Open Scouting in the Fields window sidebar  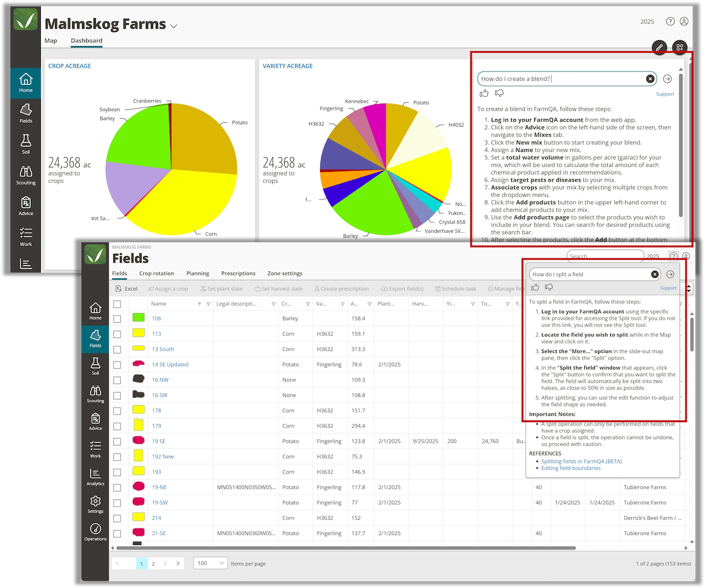click(x=95, y=394)
